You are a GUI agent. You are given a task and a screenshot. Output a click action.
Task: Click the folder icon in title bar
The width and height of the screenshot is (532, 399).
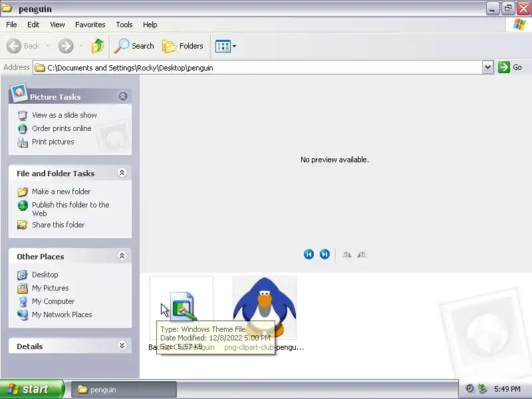pyautogui.click(x=7, y=8)
